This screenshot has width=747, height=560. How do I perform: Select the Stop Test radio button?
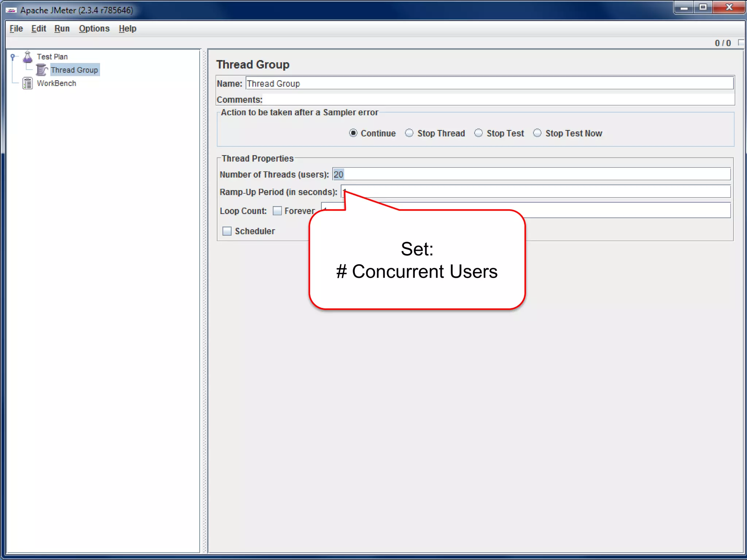(x=479, y=133)
